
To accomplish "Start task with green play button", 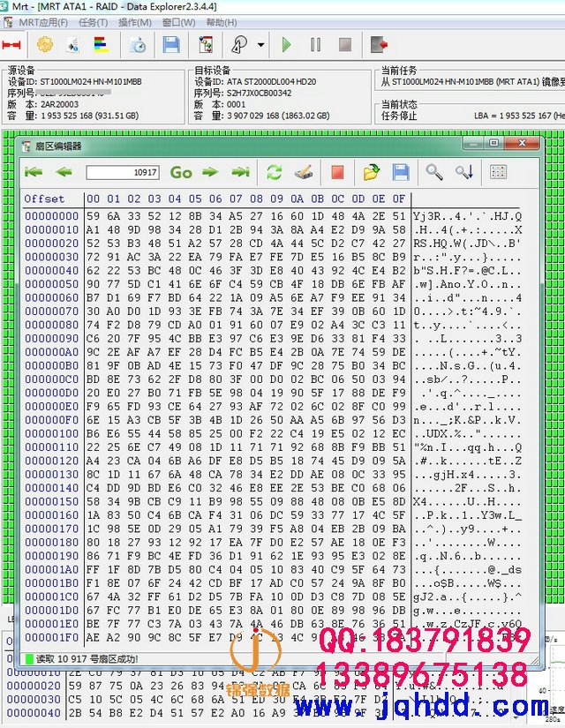I will pos(286,45).
